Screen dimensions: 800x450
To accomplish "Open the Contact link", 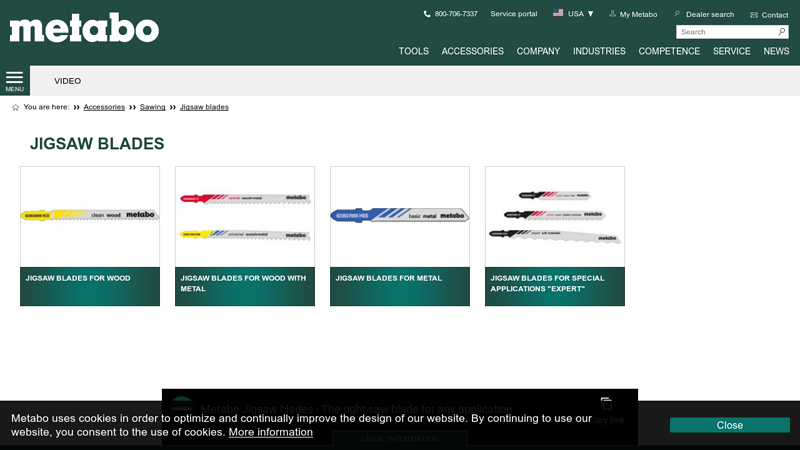I will (774, 15).
